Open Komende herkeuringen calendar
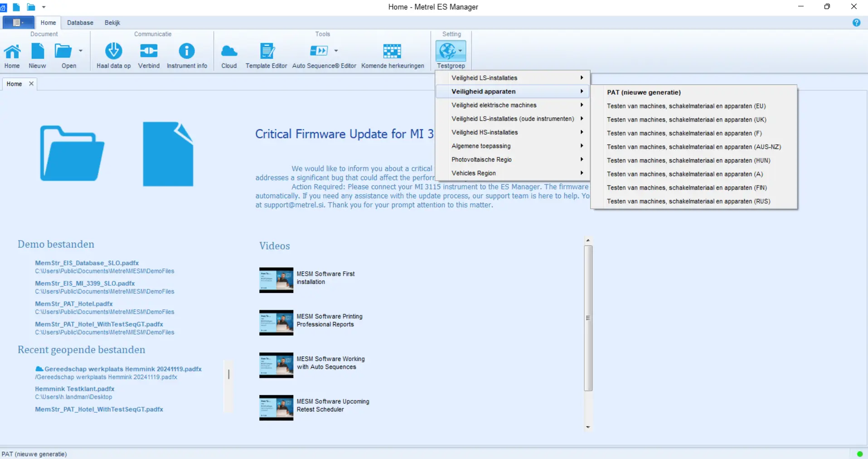 392,51
